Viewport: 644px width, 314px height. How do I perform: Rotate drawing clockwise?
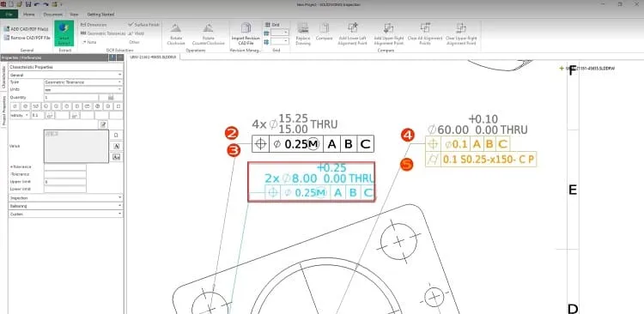[176, 34]
